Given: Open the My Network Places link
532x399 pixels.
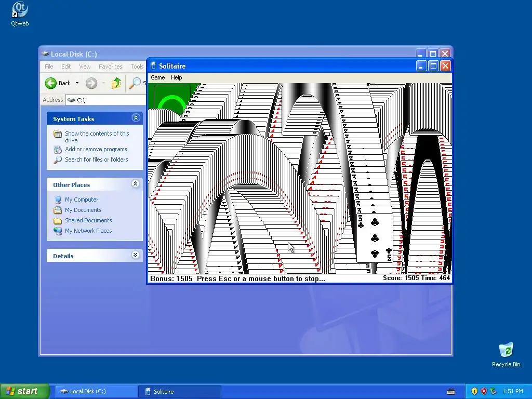Looking at the screenshot, I should (x=88, y=231).
